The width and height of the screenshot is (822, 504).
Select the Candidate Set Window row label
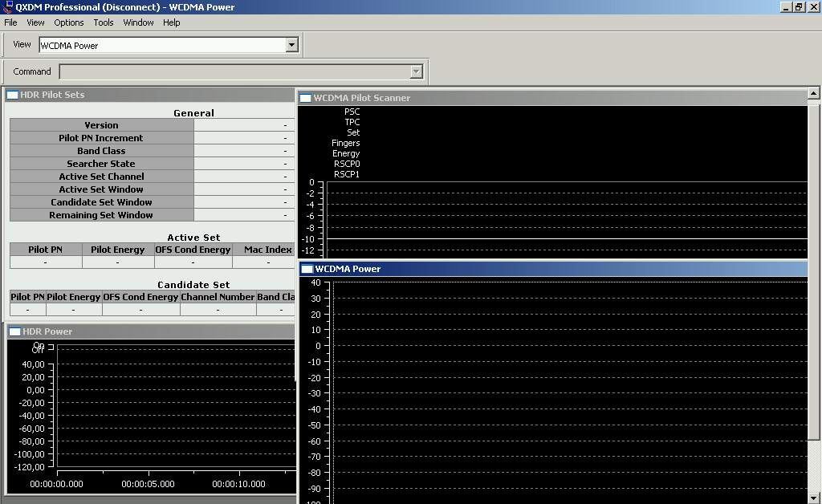[x=102, y=202]
